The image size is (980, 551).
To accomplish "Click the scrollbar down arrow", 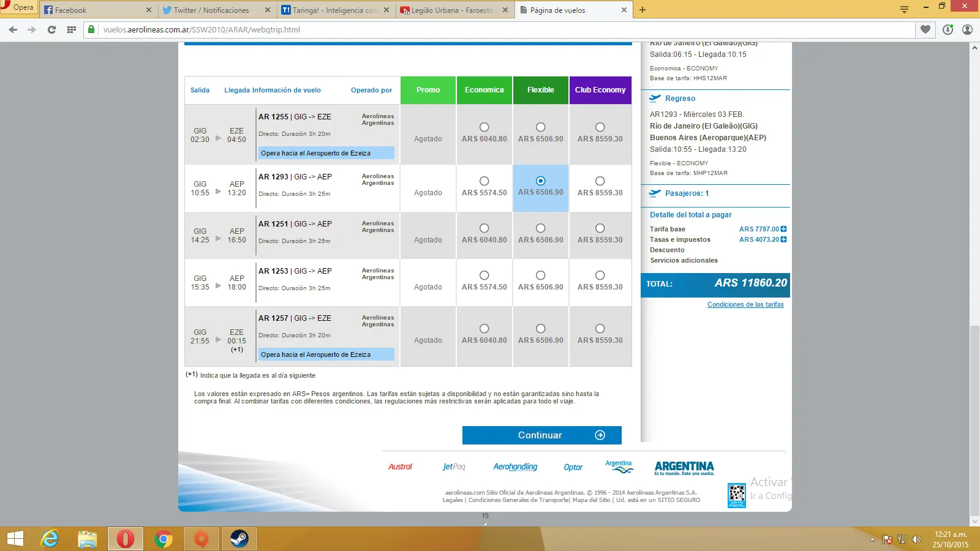I will click(974, 522).
